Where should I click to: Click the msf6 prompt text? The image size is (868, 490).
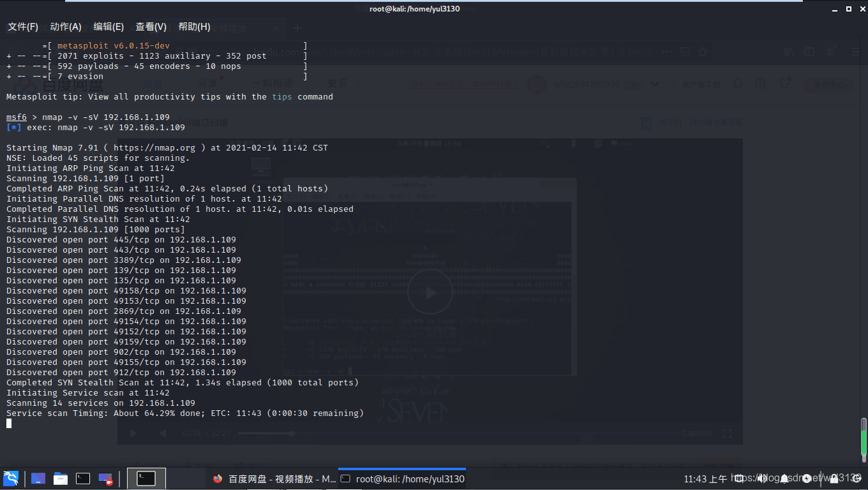17,117
